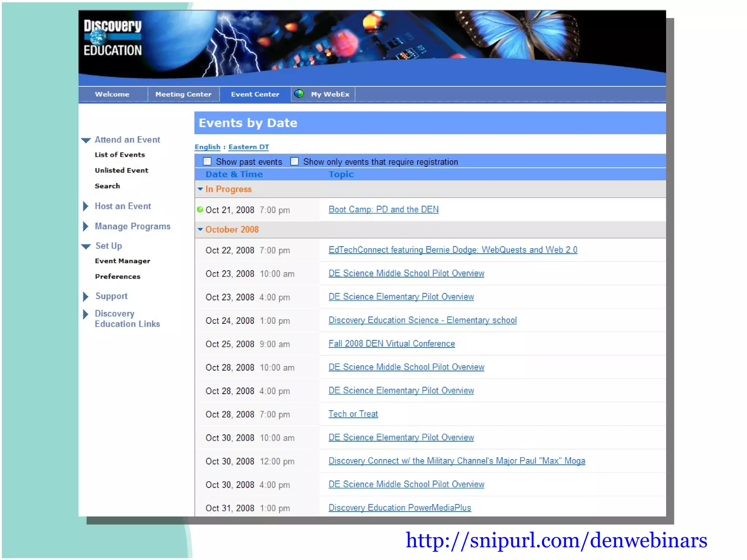Open Discovery Connect Major Paul Max Moga event
This screenshot has width=747, height=560.
(457, 461)
